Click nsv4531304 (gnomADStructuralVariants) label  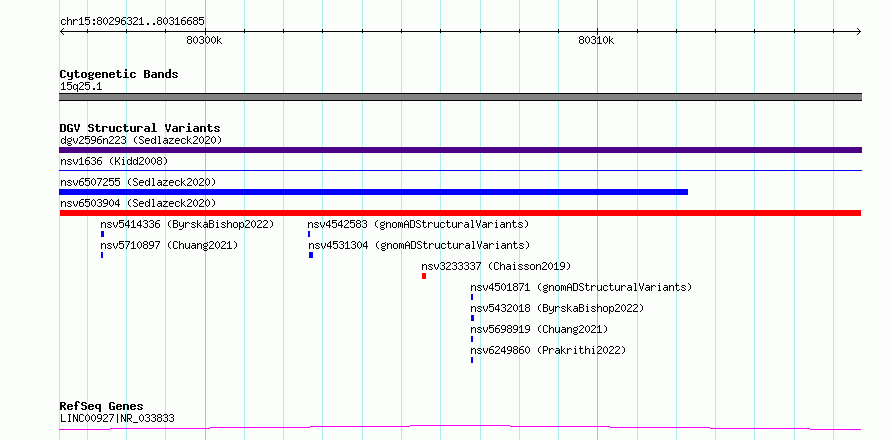(419, 245)
